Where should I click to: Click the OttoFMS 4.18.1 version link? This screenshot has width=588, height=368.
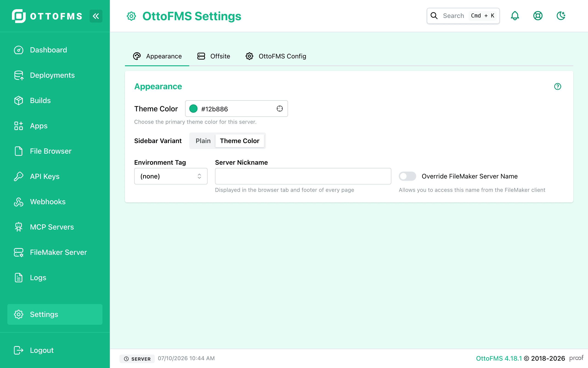coord(499,359)
